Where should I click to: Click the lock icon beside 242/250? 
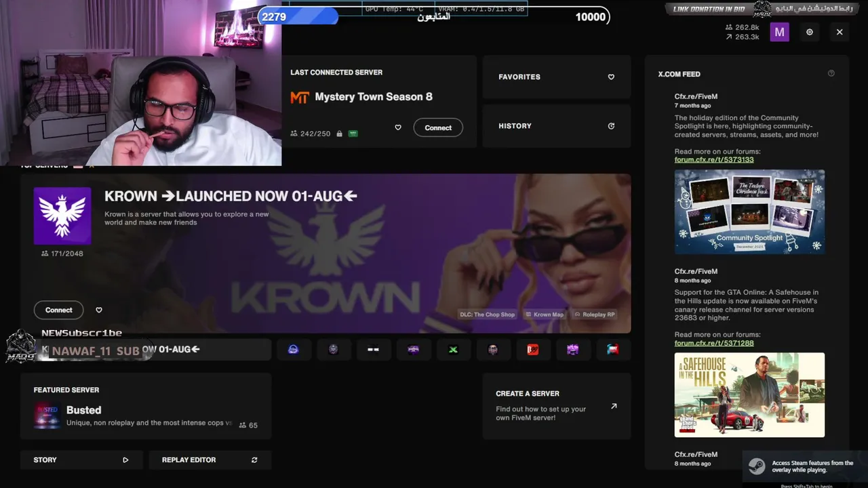[339, 134]
